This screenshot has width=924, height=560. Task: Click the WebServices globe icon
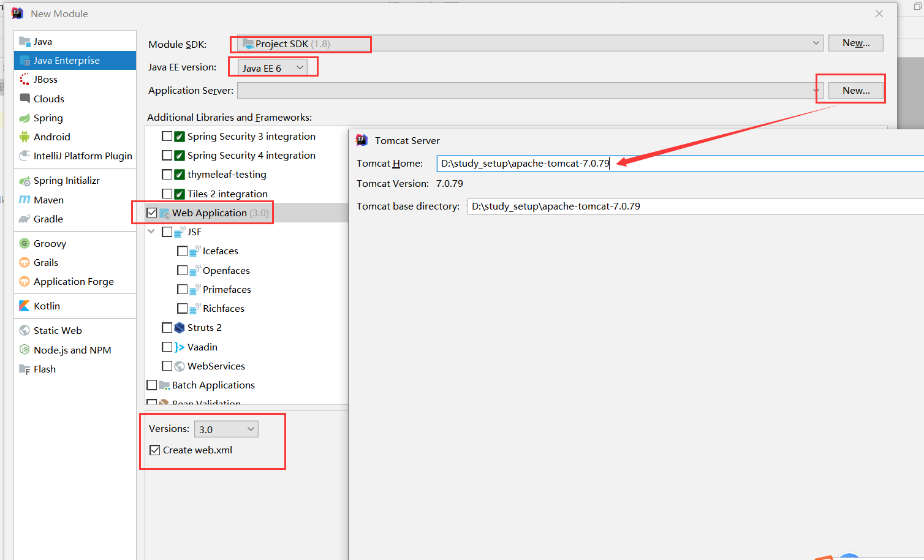tap(180, 366)
